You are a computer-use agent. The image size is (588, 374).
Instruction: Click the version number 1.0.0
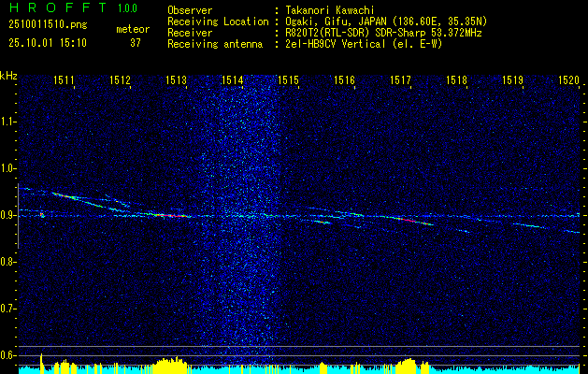pyautogui.click(x=127, y=8)
